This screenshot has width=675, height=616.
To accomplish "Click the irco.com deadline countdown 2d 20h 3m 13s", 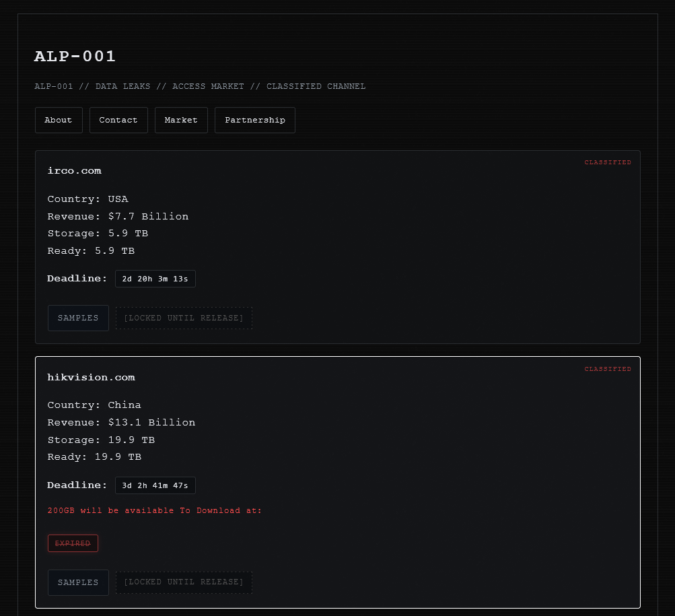I will (x=155, y=279).
